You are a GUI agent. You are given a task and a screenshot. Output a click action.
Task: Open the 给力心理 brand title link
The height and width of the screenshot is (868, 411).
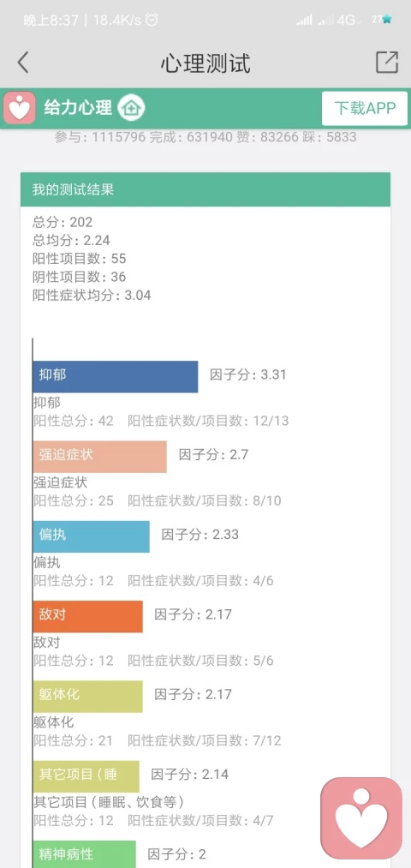click(x=78, y=107)
